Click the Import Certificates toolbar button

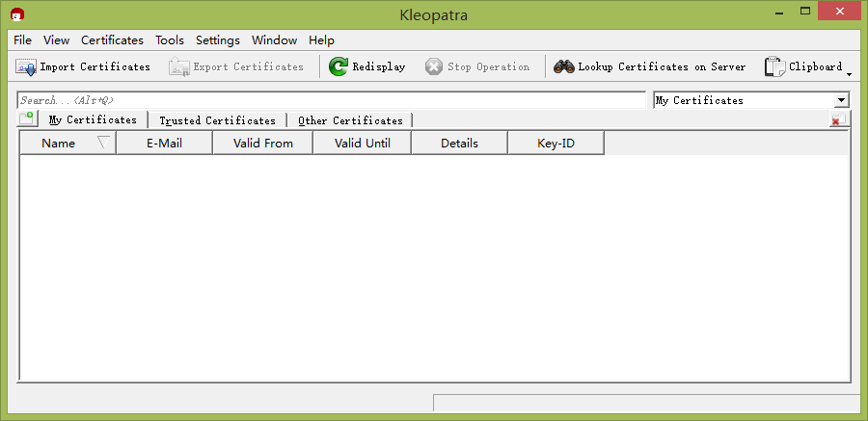83,66
